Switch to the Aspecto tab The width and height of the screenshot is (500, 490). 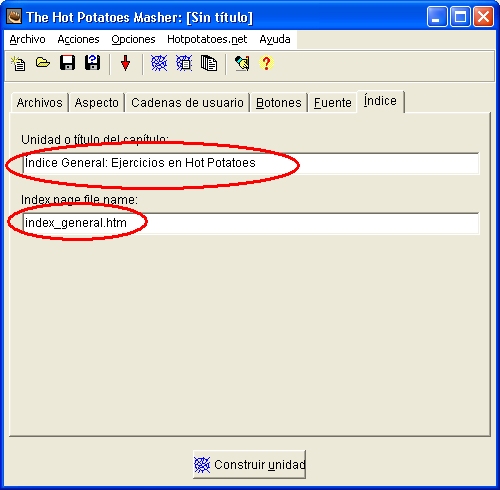tap(97, 103)
